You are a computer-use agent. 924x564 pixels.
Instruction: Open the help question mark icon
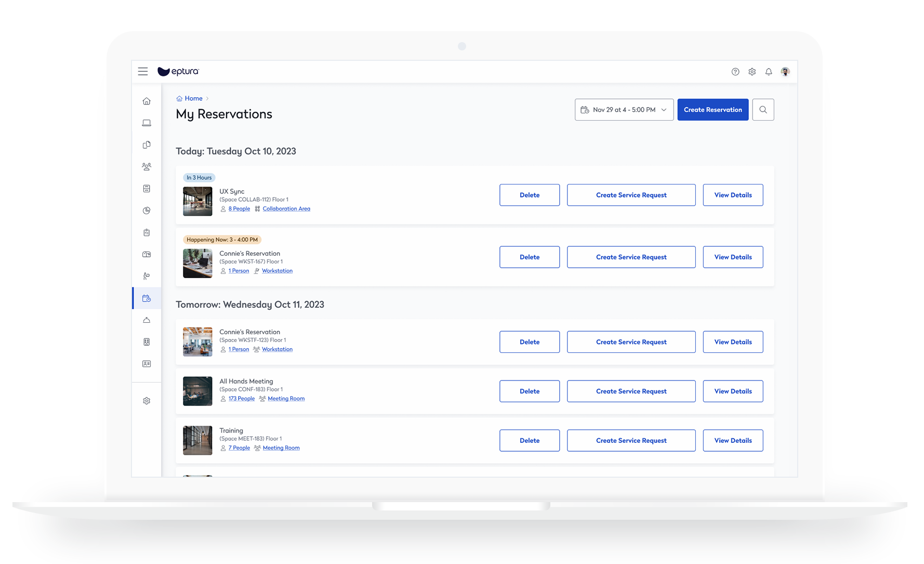pyautogui.click(x=735, y=72)
